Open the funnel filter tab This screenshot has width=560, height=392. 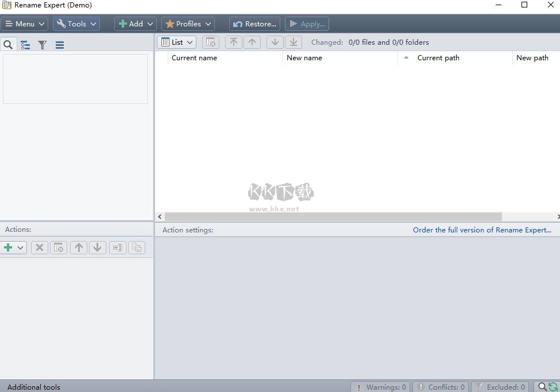pos(43,45)
